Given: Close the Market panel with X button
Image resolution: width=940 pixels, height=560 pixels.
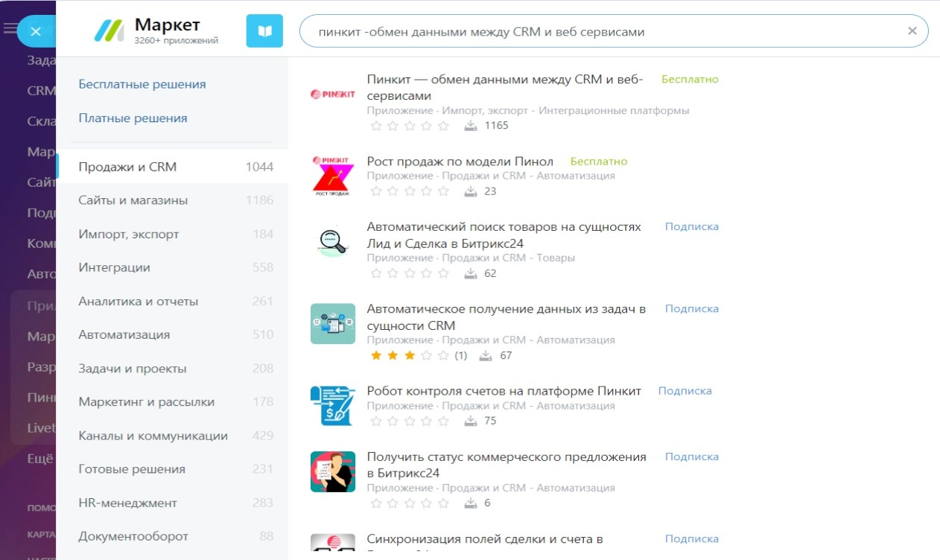Looking at the screenshot, I should [36, 31].
